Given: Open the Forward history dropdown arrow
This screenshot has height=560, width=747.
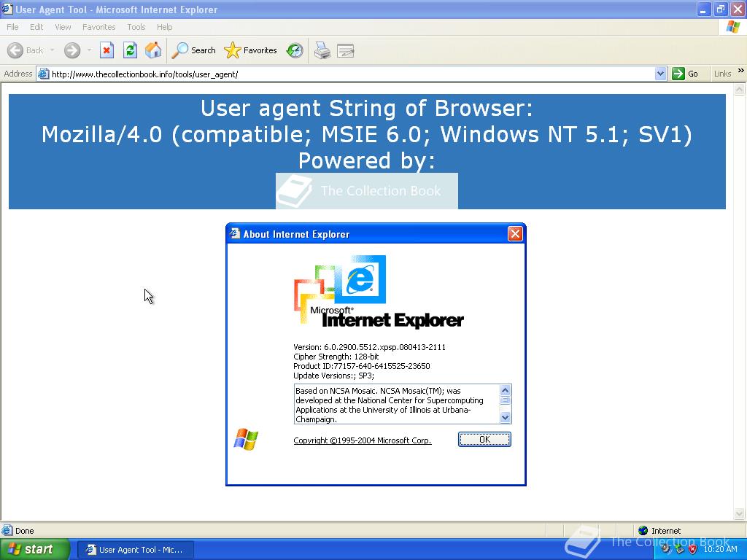Looking at the screenshot, I should [89, 50].
